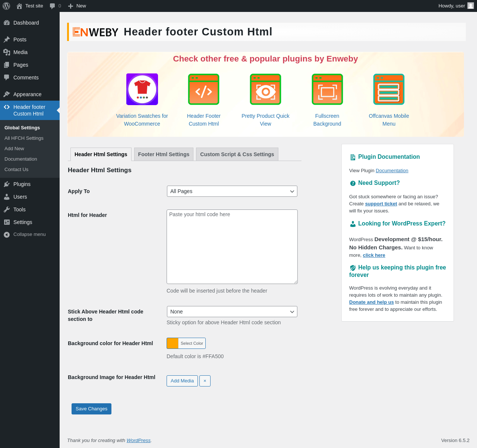Switch to Custom Script & Css Settings tab
Image resolution: width=477 pixels, height=448 pixels.
click(x=237, y=154)
